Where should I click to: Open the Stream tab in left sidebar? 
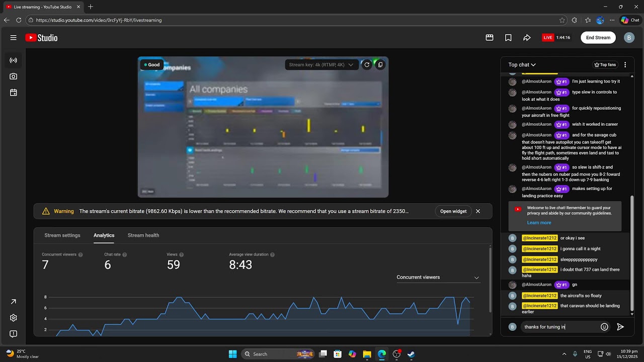pos(13,60)
